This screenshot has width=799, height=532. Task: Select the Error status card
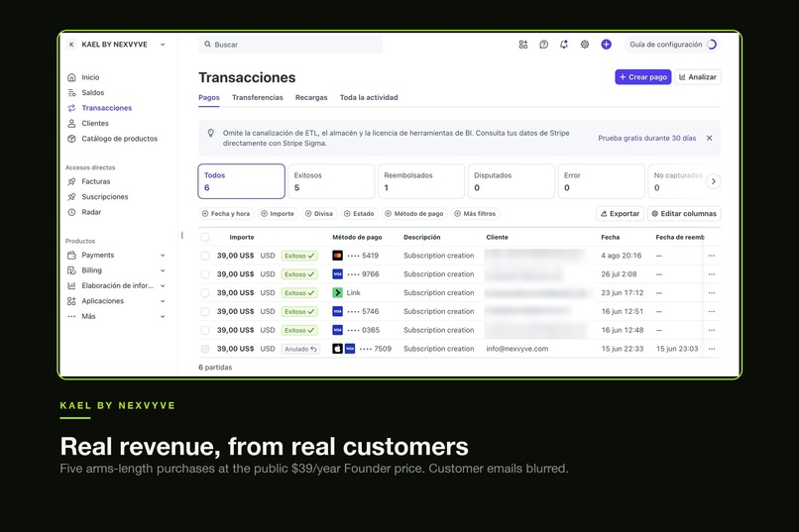(x=602, y=181)
